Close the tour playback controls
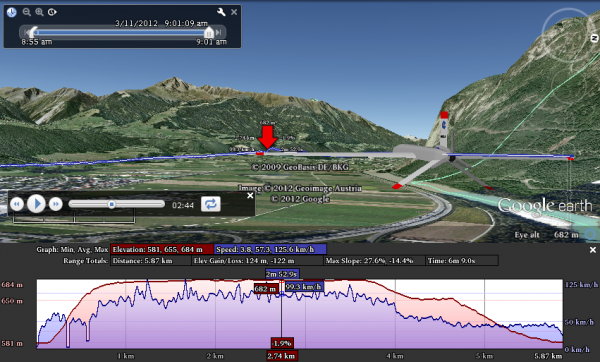 pyautogui.click(x=250, y=196)
